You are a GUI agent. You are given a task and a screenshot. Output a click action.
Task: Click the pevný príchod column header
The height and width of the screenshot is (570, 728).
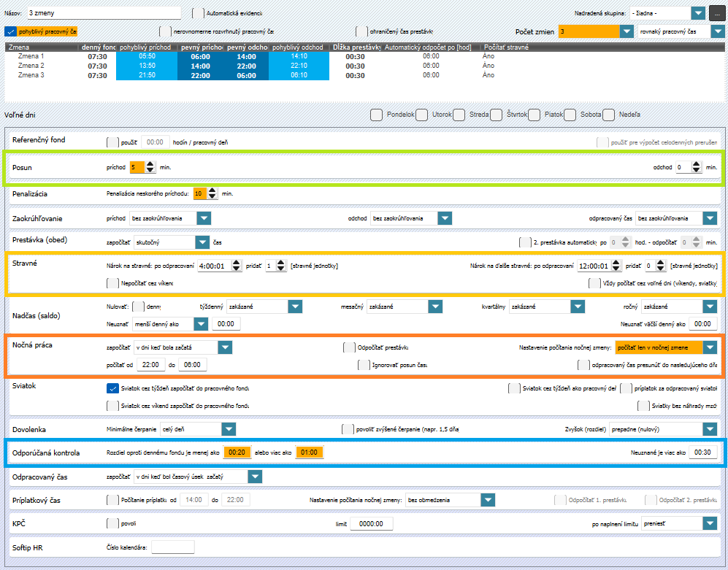click(x=202, y=47)
